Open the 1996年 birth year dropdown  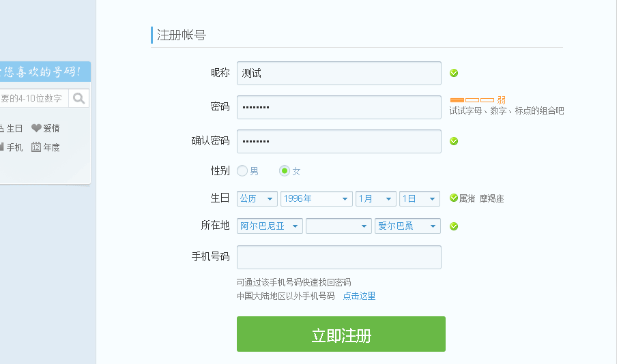tap(316, 199)
